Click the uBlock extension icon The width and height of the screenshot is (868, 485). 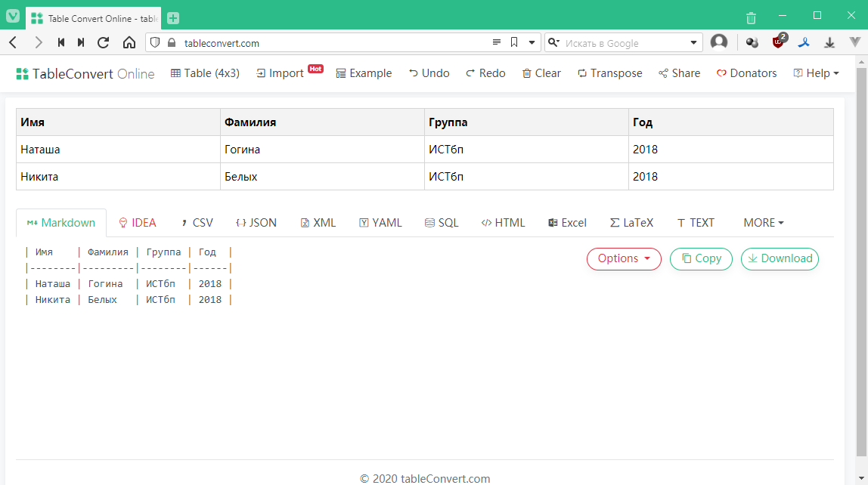pyautogui.click(x=778, y=43)
